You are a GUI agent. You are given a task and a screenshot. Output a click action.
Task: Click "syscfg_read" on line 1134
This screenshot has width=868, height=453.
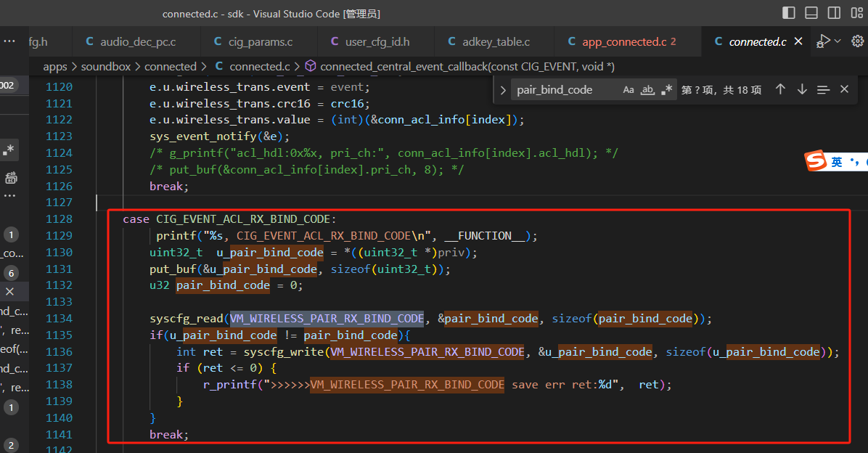click(x=187, y=319)
